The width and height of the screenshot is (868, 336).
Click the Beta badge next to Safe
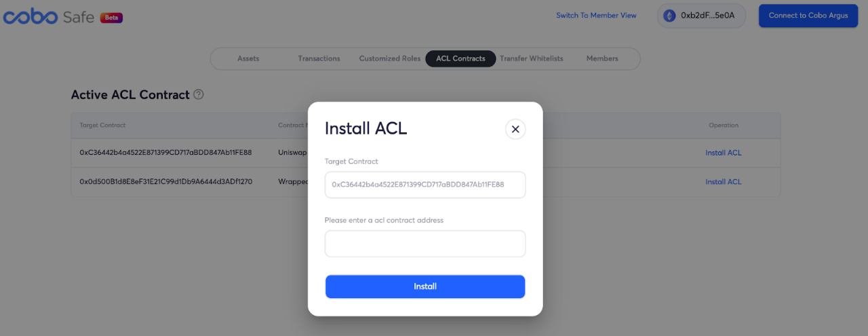tap(111, 18)
